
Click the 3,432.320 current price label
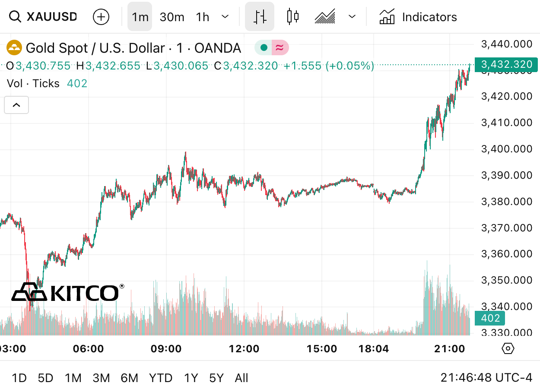click(506, 65)
